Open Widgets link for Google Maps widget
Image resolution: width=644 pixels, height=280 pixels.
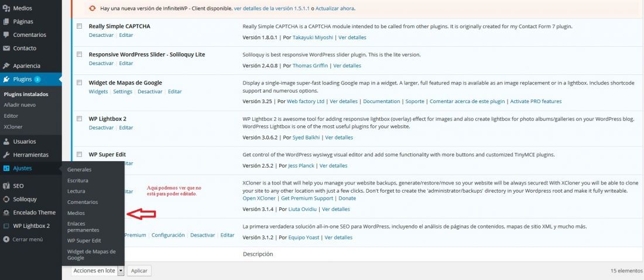[x=98, y=92]
